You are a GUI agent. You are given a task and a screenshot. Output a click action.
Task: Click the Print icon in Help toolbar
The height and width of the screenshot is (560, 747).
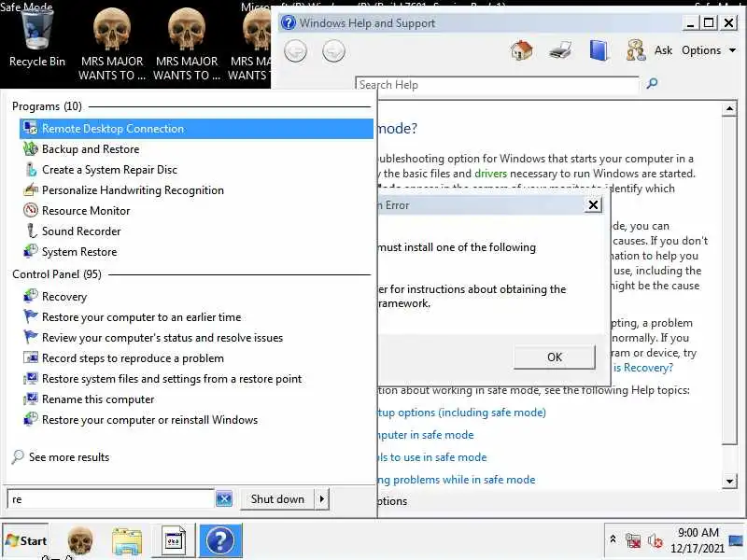tap(560, 50)
